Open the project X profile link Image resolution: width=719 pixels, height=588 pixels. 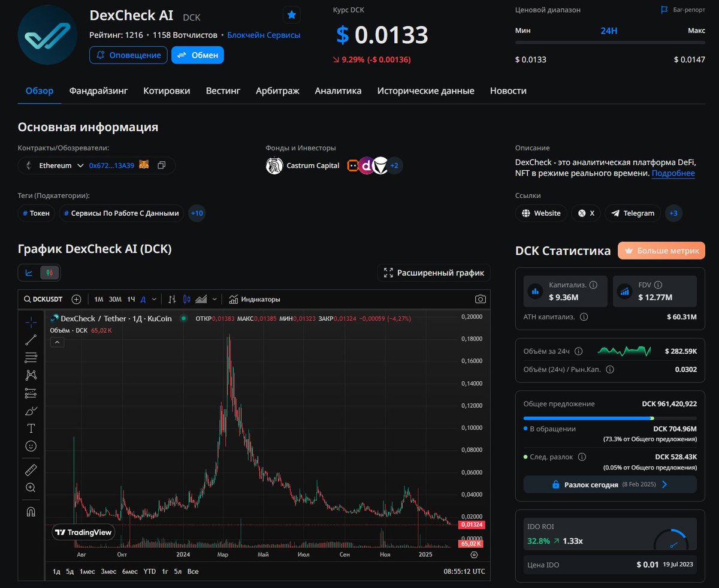point(585,213)
